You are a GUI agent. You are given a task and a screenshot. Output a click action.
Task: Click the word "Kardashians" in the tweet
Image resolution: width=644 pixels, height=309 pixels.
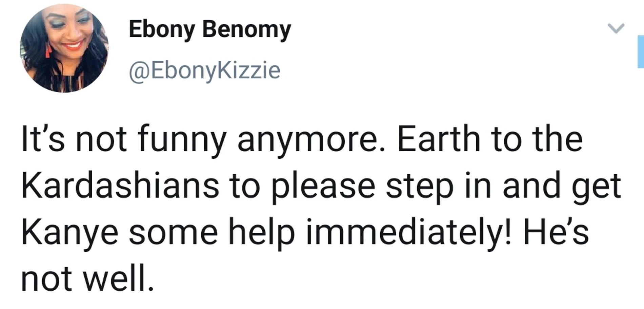(x=120, y=186)
